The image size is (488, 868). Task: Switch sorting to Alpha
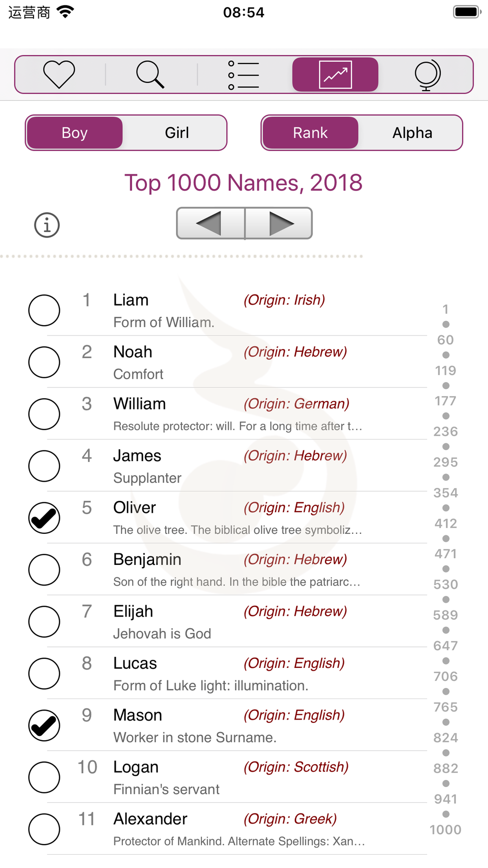[x=412, y=133]
